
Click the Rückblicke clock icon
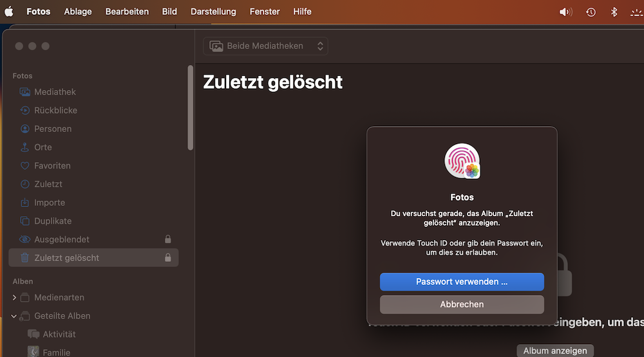(x=24, y=111)
